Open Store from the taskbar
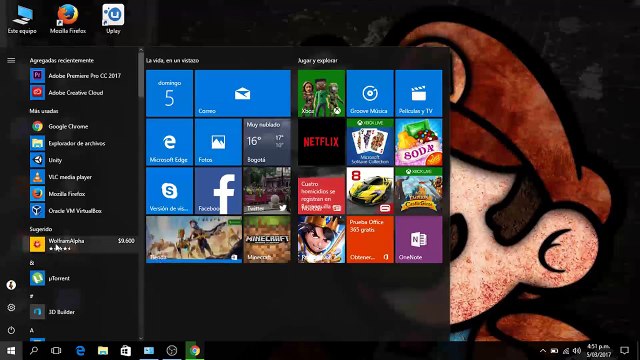The image size is (640, 360). click(x=126, y=351)
